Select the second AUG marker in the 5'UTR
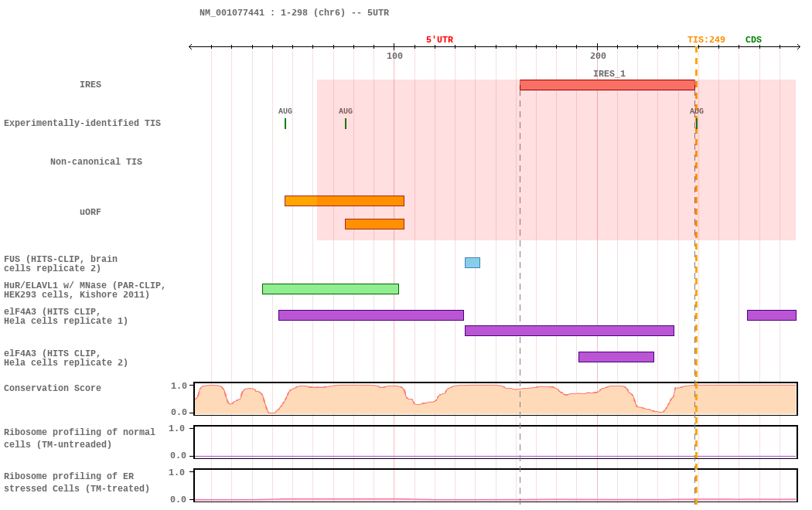The height and width of the screenshot is (510, 812). pos(346,123)
